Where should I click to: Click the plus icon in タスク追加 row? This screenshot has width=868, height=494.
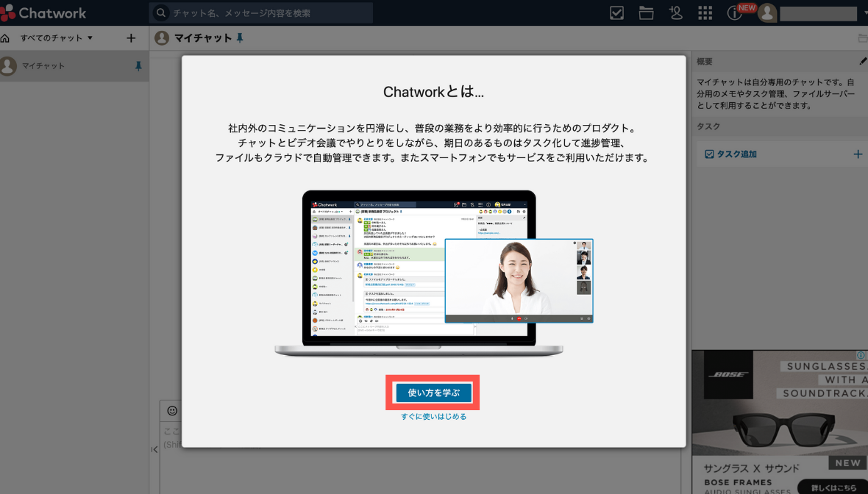858,154
